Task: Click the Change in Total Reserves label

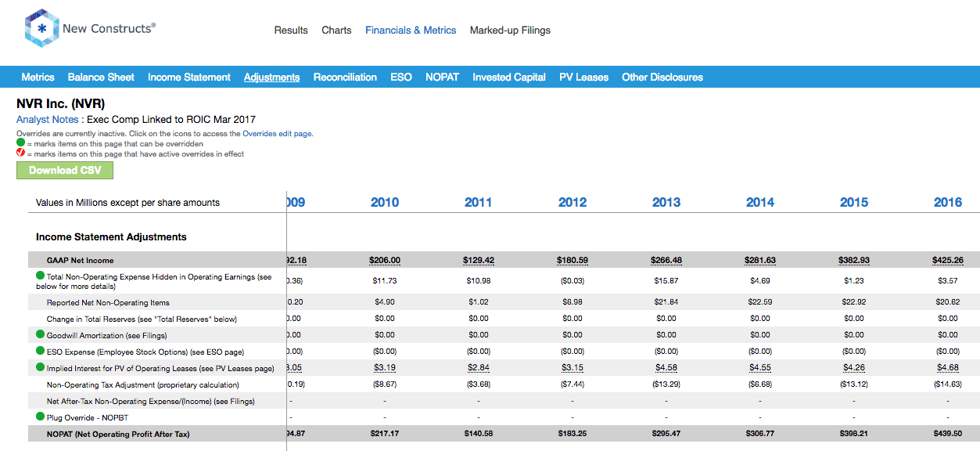Action: pos(142,319)
